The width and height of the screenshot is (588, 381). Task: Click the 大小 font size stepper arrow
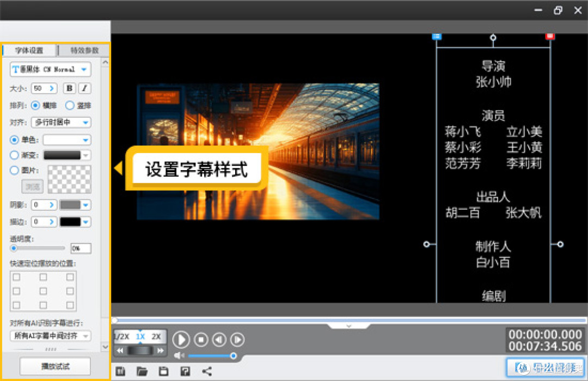[x=52, y=88]
